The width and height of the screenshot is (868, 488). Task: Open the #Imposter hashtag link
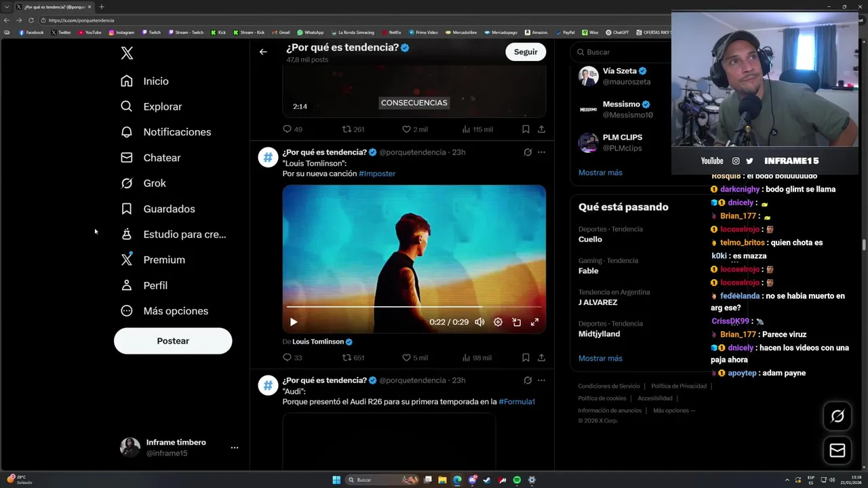click(x=377, y=174)
